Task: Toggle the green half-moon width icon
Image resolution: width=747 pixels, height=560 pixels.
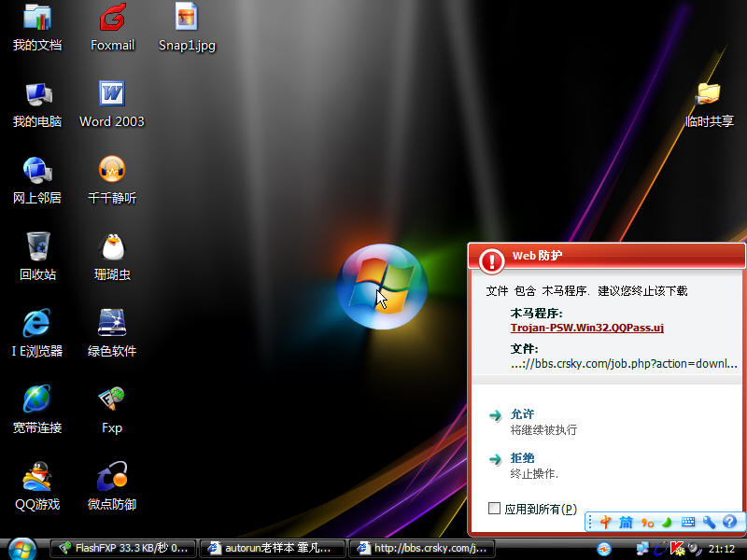Action: (668, 523)
